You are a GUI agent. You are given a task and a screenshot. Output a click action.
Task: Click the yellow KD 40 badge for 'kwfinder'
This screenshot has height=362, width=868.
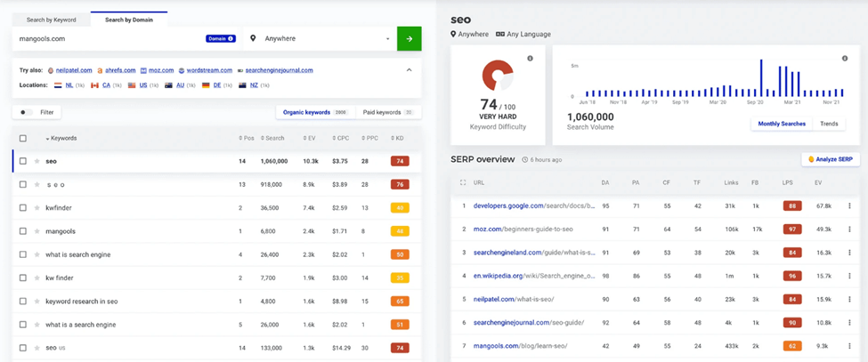[x=400, y=208]
